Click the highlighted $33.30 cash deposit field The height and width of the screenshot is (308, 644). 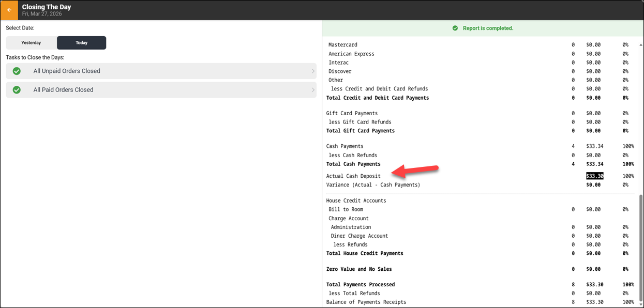[x=595, y=176]
